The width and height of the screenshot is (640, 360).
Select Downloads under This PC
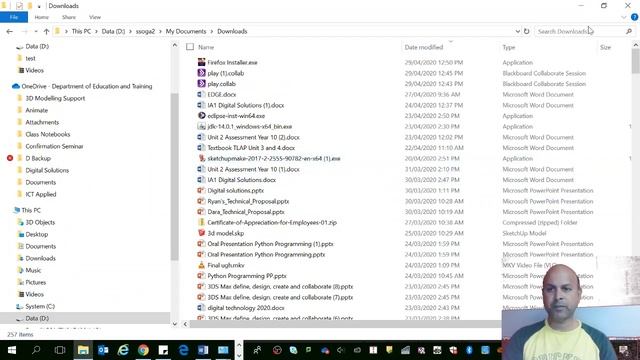pyautogui.click(x=40, y=258)
